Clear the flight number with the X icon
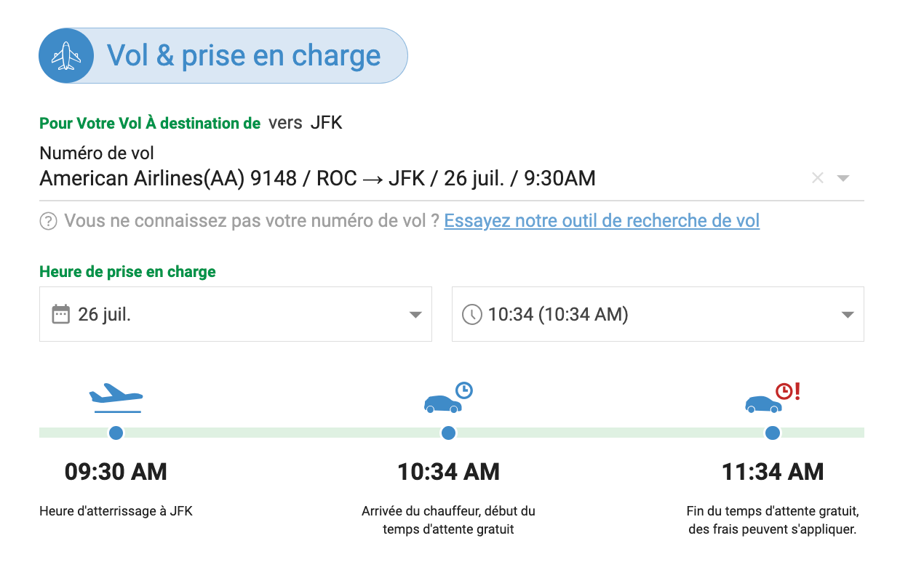This screenshot has width=924, height=586. tap(818, 178)
